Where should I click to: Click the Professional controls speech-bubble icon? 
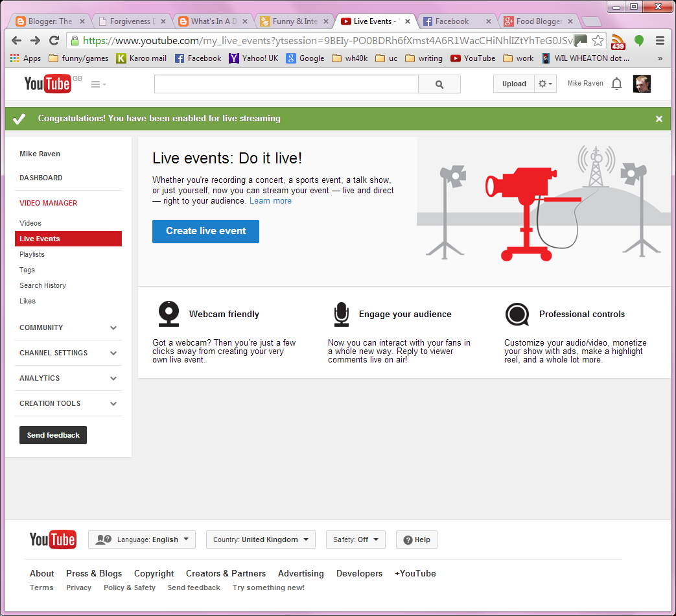[x=517, y=314]
